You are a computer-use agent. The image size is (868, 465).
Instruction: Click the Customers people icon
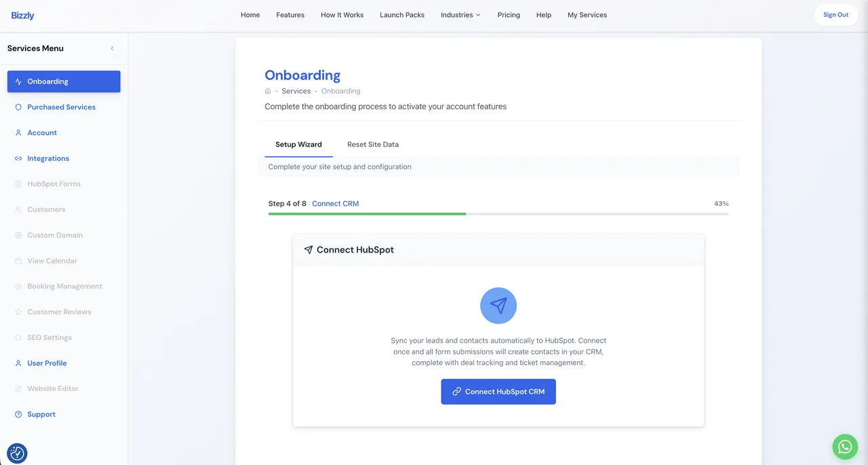tap(18, 210)
